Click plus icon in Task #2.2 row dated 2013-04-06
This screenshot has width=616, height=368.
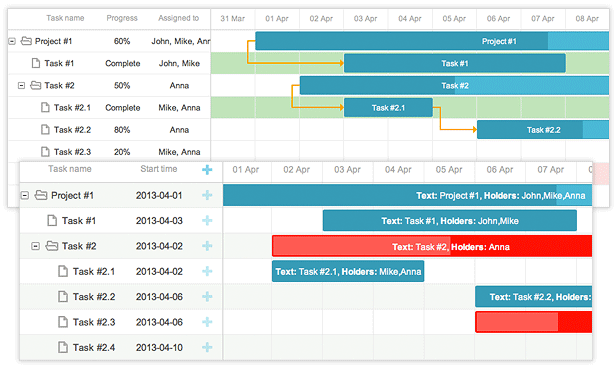click(207, 297)
